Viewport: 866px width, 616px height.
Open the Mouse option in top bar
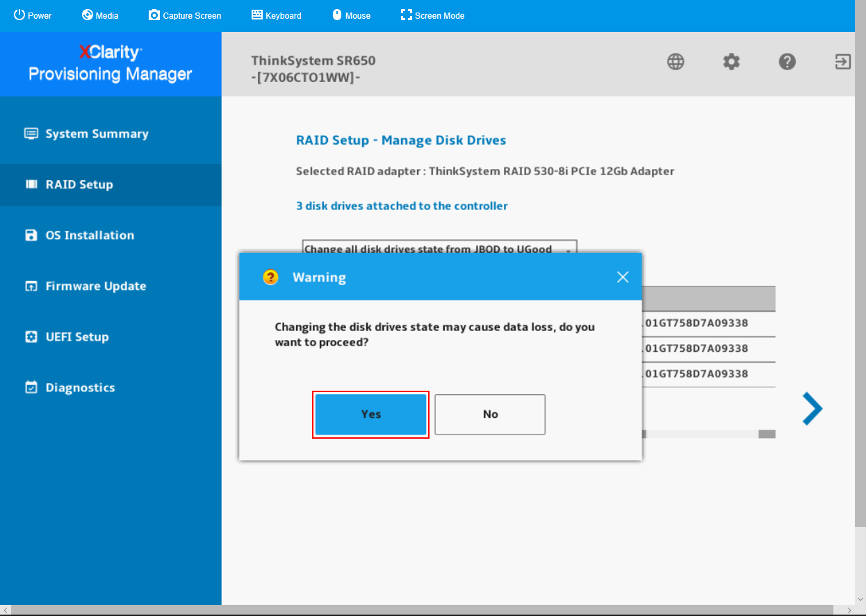(351, 15)
